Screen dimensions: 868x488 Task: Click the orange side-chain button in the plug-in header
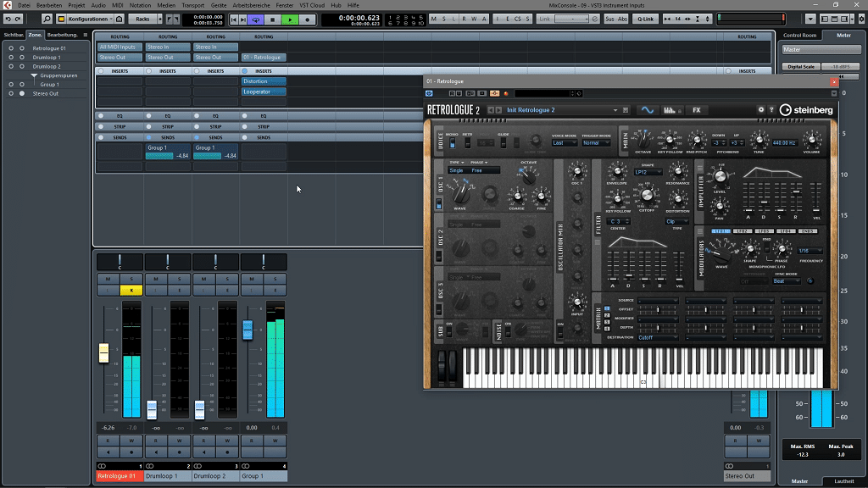pyautogui.click(x=494, y=93)
